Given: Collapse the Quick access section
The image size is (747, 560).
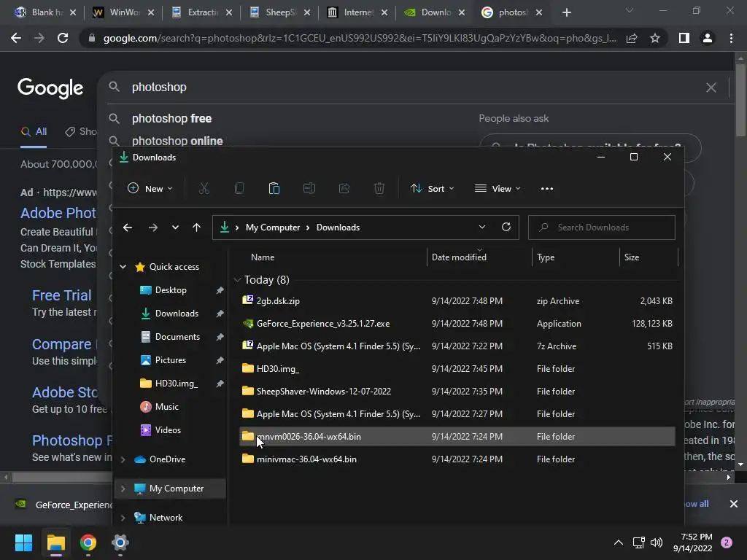Looking at the screenshot, I should [123, 267].
